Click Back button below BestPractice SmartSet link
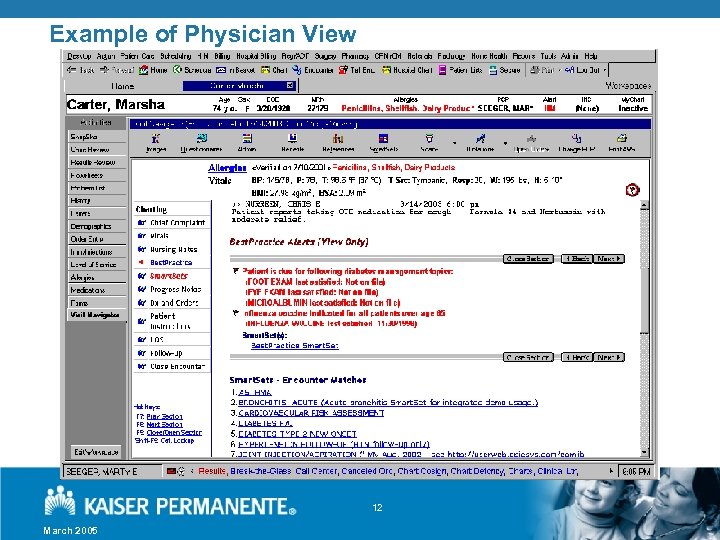This screenshot has height=540, width=720. [x=577, y=357]
